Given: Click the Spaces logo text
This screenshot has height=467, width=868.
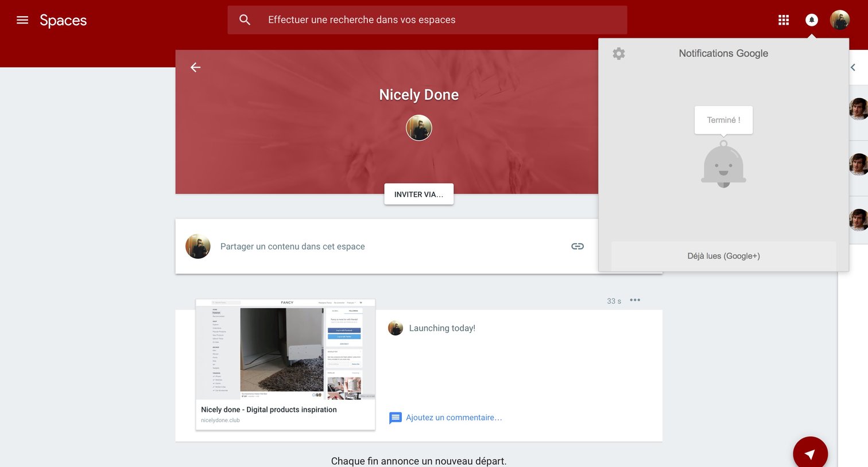Looking at the screenshot, I should pos(63,21).
